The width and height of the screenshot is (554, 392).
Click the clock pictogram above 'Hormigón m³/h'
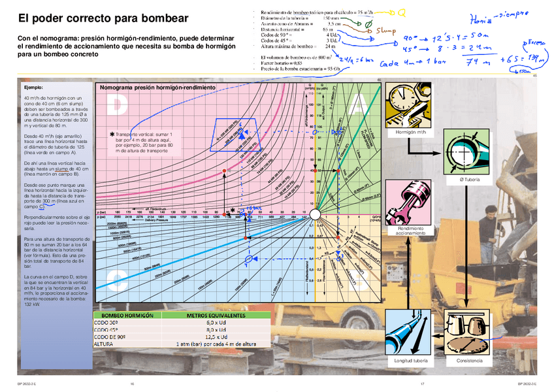tap(408, 105)
